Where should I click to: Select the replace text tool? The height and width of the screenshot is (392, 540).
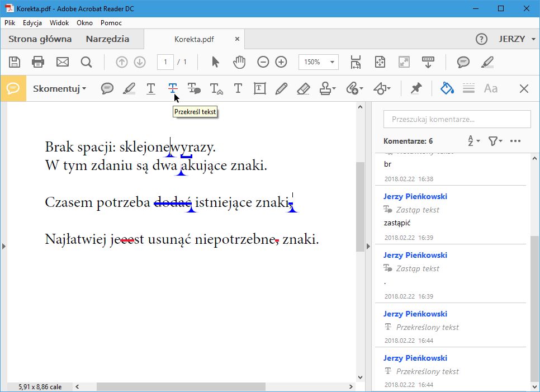[194, 88]
